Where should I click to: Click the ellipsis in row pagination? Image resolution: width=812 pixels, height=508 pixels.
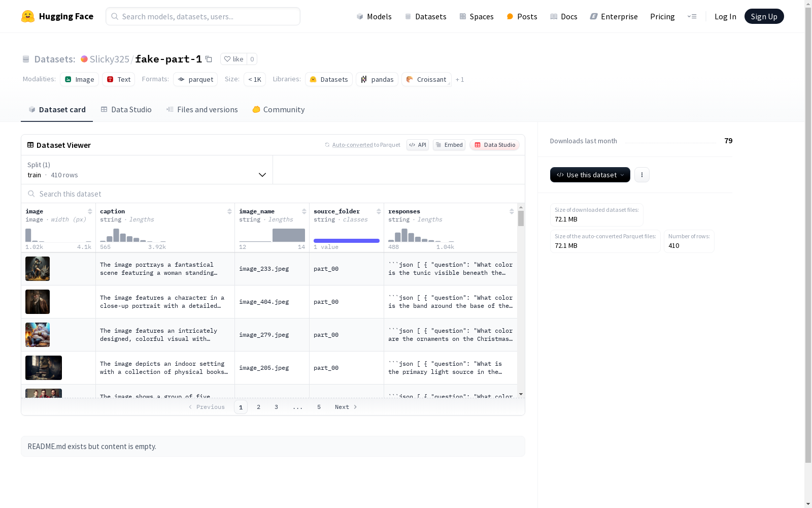pos(297,407)
